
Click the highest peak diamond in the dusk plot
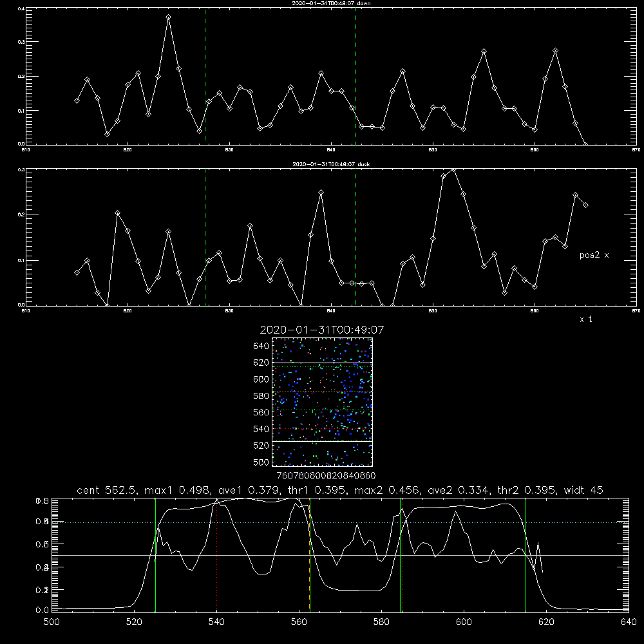pyautogui.click(x=453, y=169)
